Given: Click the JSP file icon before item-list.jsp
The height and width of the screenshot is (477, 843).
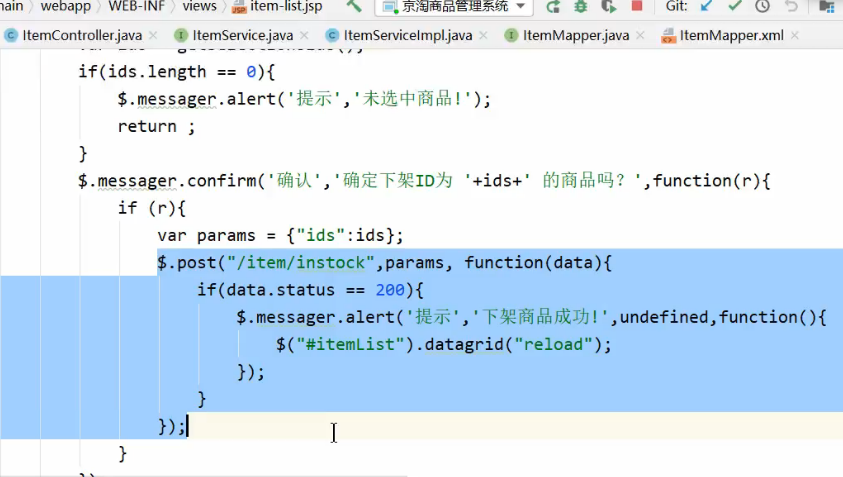Looking at the screenshot, I should pyautogui.click(x=239, y=8).
